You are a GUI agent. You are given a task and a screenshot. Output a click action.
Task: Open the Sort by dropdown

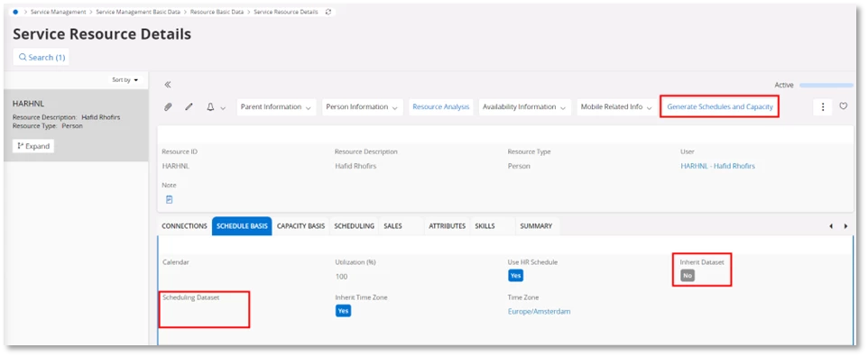[x=125, y=80]
